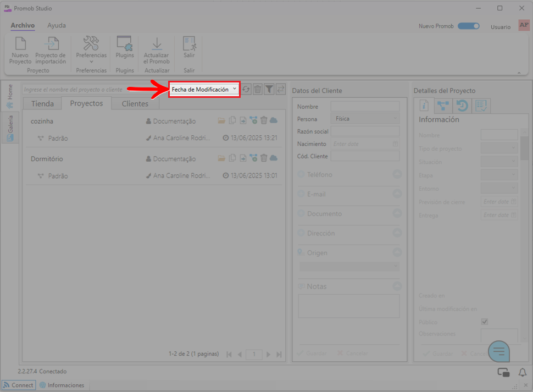Open the trash bin toolbar icon
The image size is (533, 392).
[x=258, y=90]
